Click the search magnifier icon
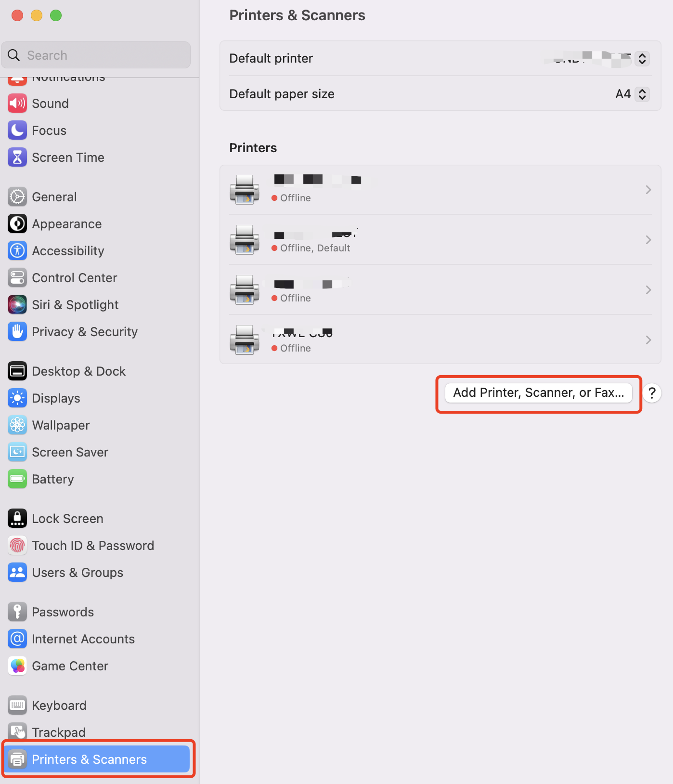673x784 pixels. 14,55
